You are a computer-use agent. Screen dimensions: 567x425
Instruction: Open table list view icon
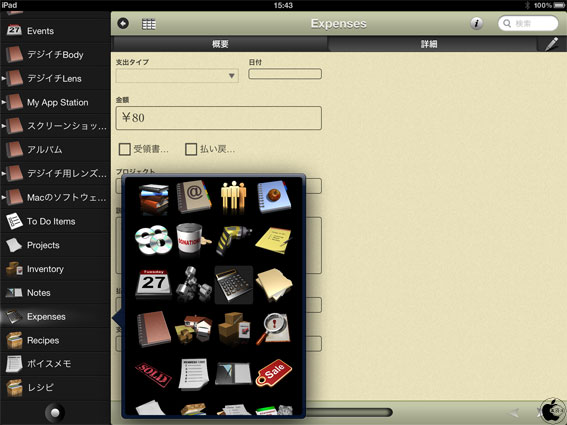point(149,24)
